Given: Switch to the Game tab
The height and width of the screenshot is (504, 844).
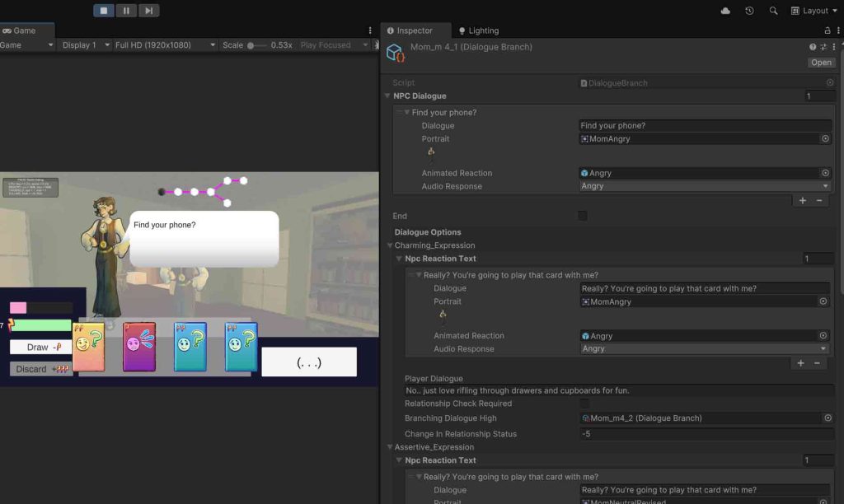Looking at the screenshot, I should pos(26,30).
